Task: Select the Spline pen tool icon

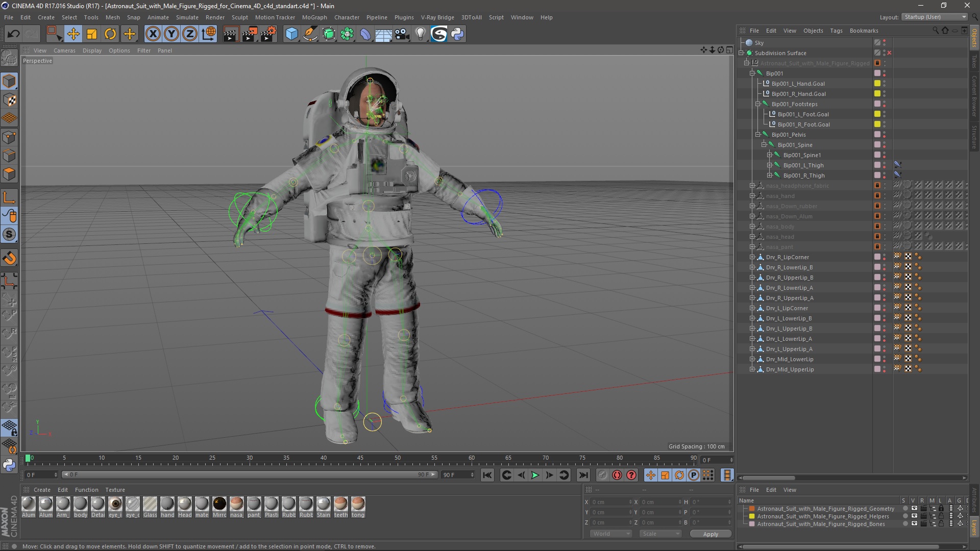Action: [x=310, y=34]
